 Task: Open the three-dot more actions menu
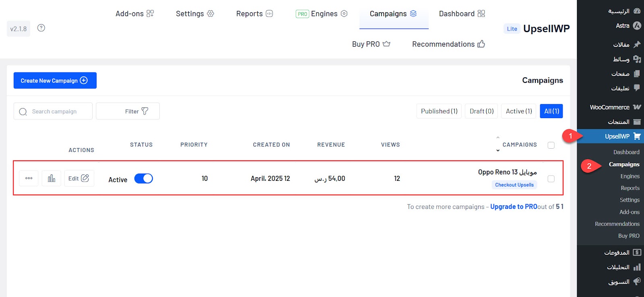point(29,178)
